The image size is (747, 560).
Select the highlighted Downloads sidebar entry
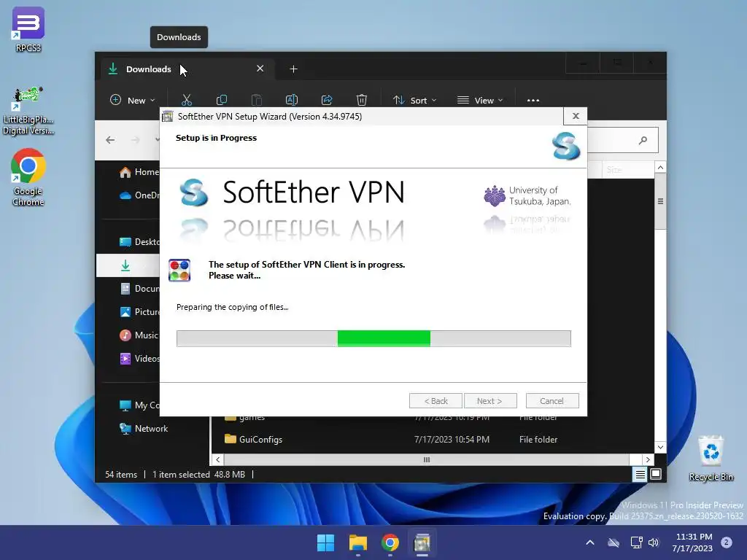128,265
